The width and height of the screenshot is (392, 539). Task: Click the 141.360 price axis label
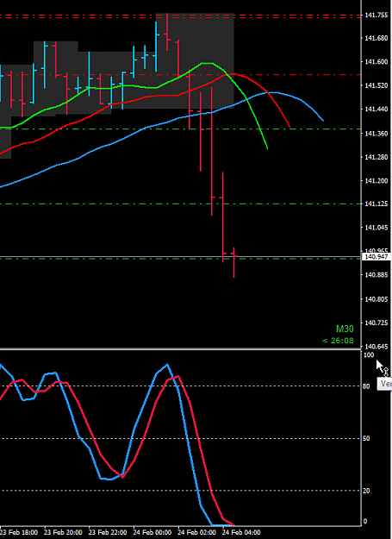376,134
